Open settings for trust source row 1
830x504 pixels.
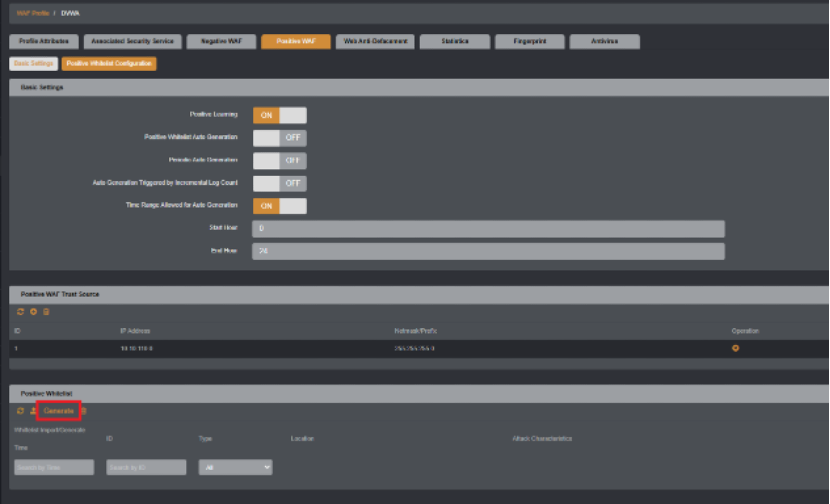[735, 348]
